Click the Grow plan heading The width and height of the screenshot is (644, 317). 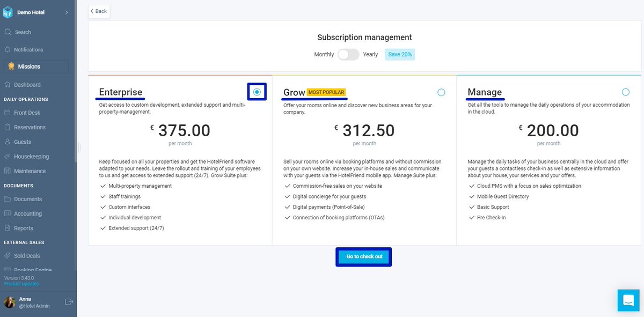[294, 92]
